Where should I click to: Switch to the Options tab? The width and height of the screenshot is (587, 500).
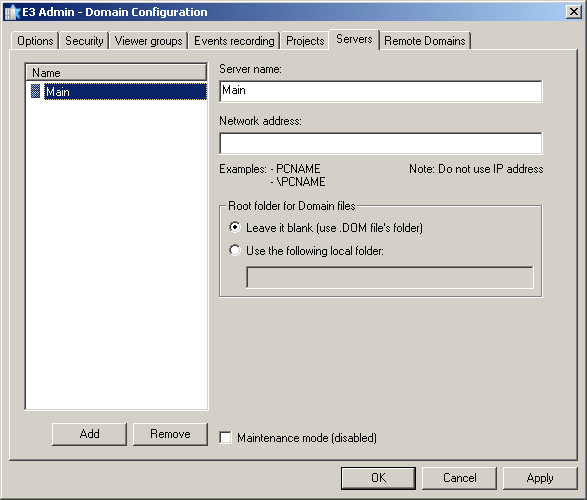(35, 40)
